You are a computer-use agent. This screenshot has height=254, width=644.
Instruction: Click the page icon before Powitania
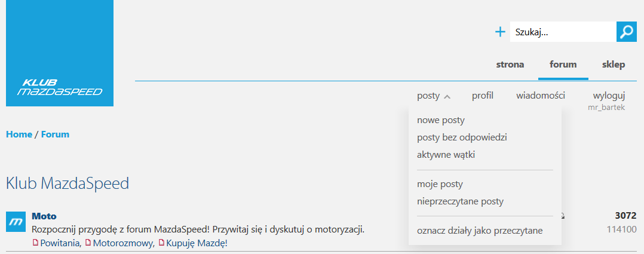(x=35, y=243)
